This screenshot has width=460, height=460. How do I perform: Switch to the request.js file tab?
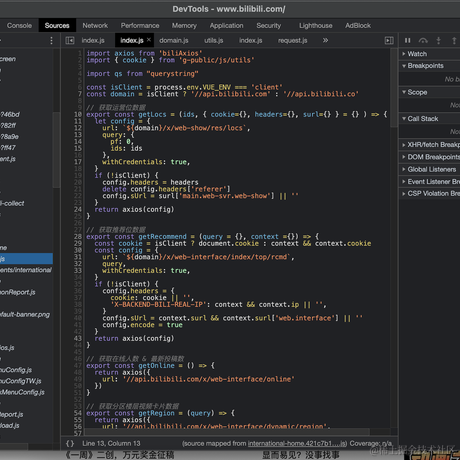pyautogui.click(x=293, y=40)
